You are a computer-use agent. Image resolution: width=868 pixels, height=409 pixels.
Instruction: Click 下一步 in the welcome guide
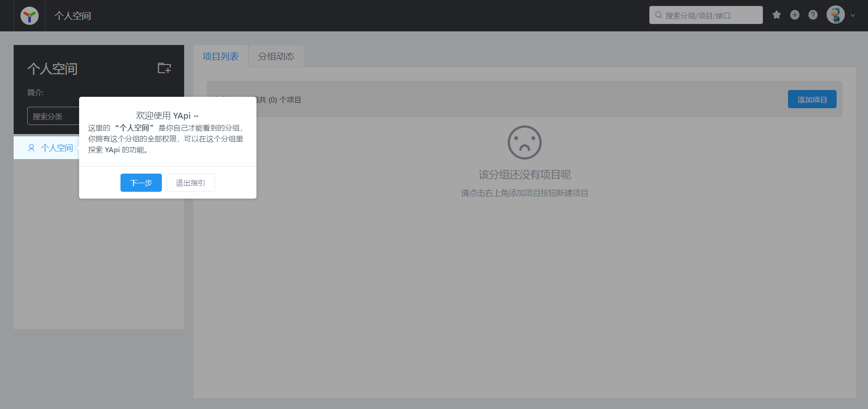(141, 183)
